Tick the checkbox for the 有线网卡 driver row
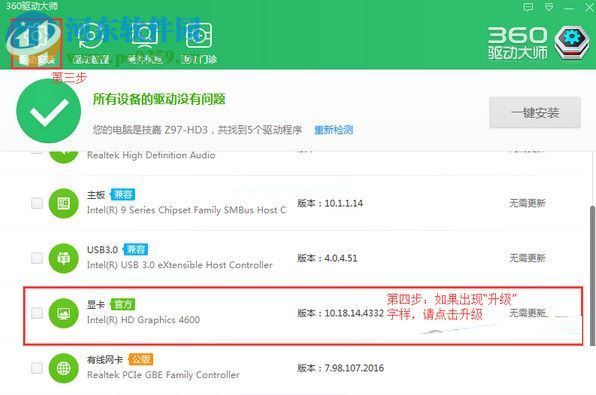Image resolution: width=596 pixels, height=395 pixels. click(37, 368)
